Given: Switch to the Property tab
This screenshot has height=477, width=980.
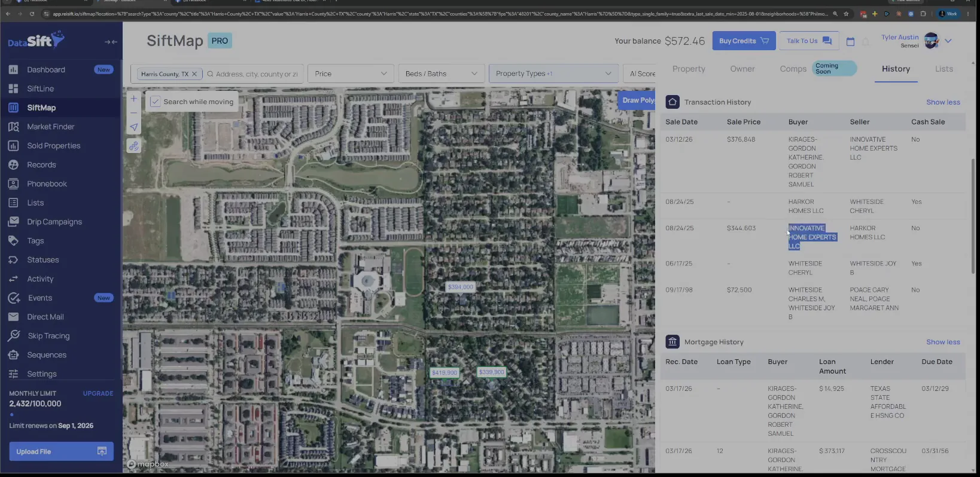Looking at the screenshot, I should point(689,69).
